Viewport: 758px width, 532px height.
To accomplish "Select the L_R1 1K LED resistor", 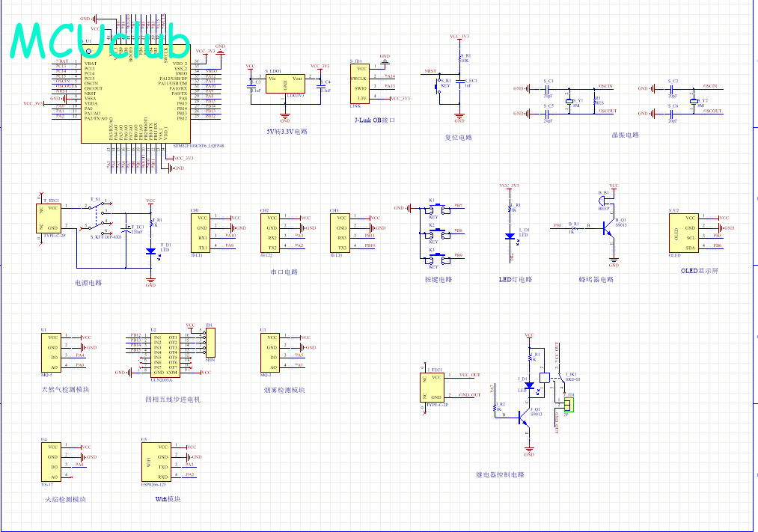I will click(510, 208).
